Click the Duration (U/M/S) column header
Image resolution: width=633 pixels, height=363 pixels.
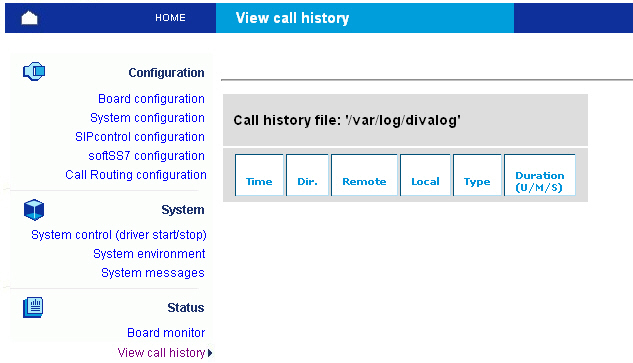pyautogui.click(x=540, y=175)
